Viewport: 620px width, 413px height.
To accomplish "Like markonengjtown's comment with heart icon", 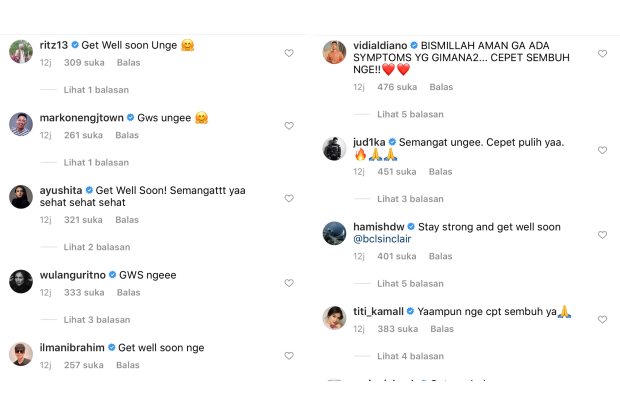I will click(x=289, y=126).
